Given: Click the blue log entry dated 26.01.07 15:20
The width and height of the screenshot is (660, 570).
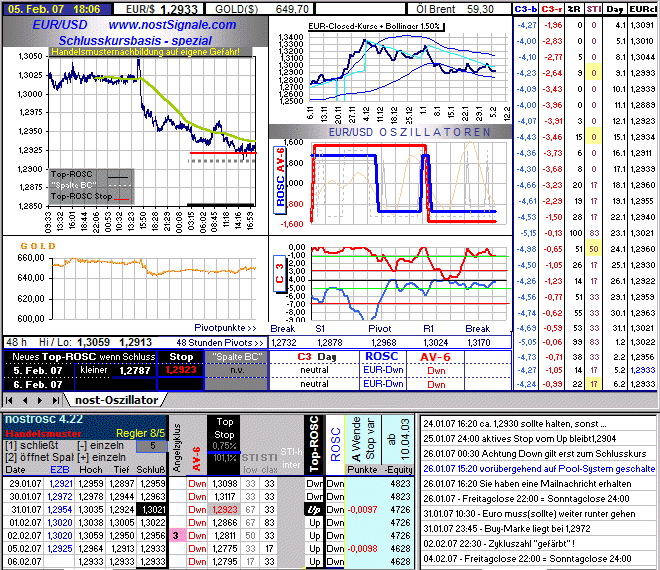Looking at the screenshot, I should click(x=539, y=469).
